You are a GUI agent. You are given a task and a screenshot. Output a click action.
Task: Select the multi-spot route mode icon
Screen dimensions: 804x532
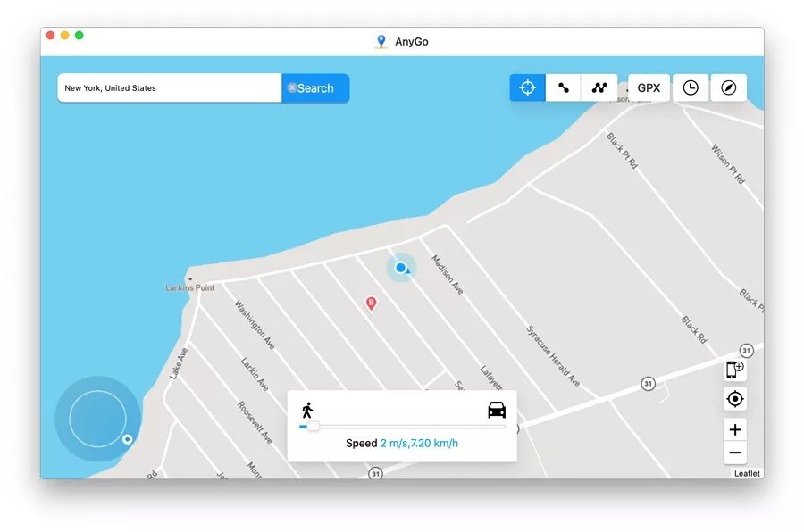(x=599, y=87)
